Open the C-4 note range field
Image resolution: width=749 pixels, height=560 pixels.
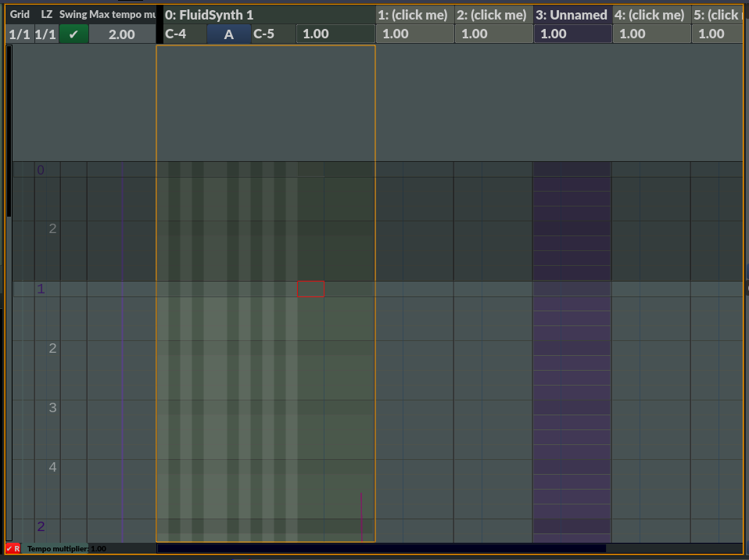(185, 34)
